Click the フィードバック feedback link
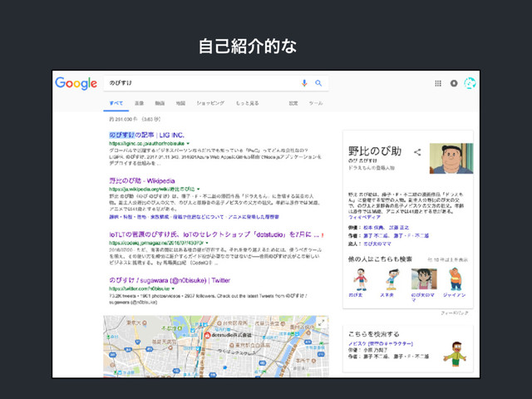The width and height of the screenshot is (532, 399). tap(455, 313)
